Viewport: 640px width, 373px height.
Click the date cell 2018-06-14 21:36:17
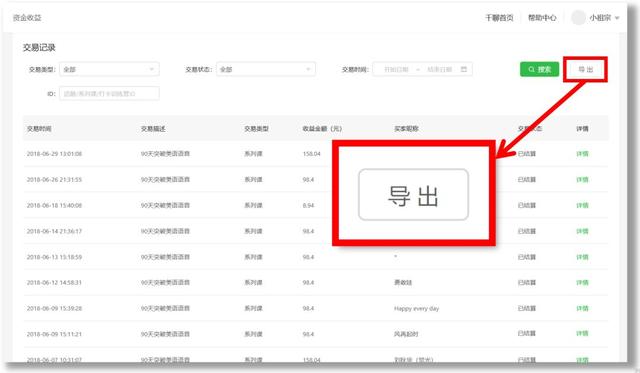coord(54,231)
